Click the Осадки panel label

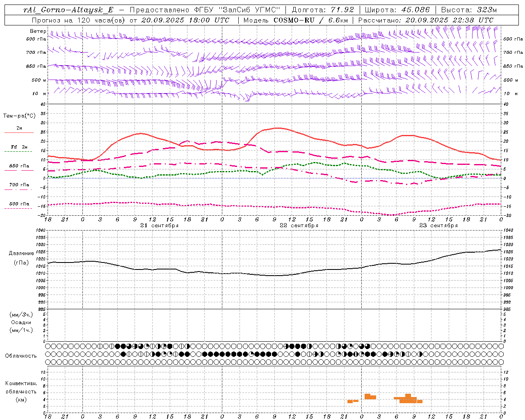21,322
